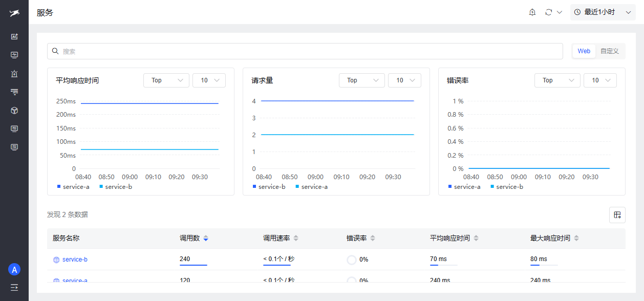This screenshot has width=644, height=301.
Task: Open the services list icon in sidebar
Action: [x=14, y=92]
